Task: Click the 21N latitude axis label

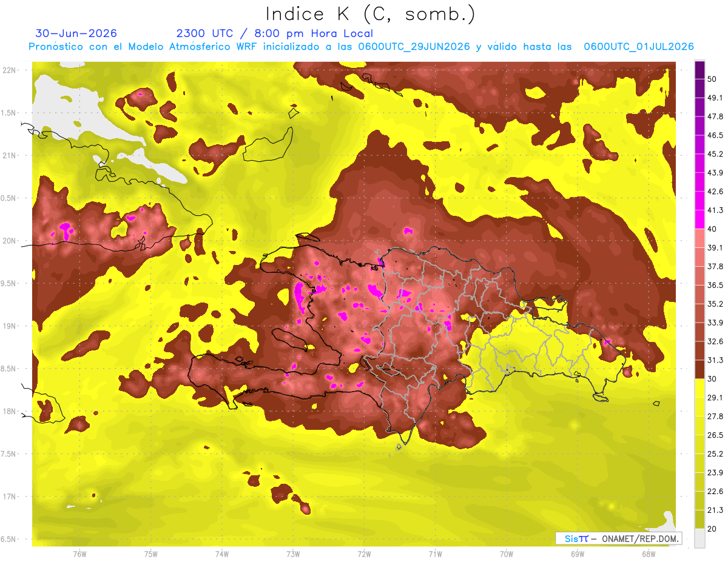Action: [9, 156]
